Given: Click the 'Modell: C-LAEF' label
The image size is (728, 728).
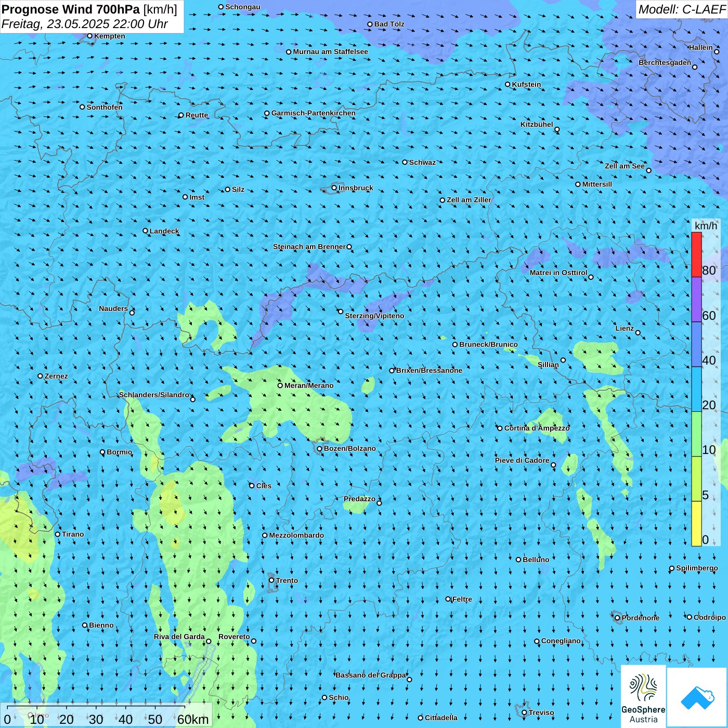Looking at the screenshot, I should [x=681, y=9].
